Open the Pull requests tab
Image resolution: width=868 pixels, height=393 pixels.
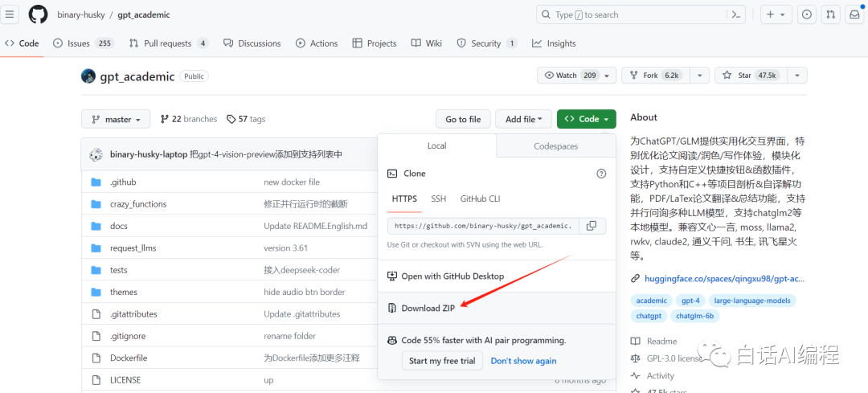(x=169, y=43)
